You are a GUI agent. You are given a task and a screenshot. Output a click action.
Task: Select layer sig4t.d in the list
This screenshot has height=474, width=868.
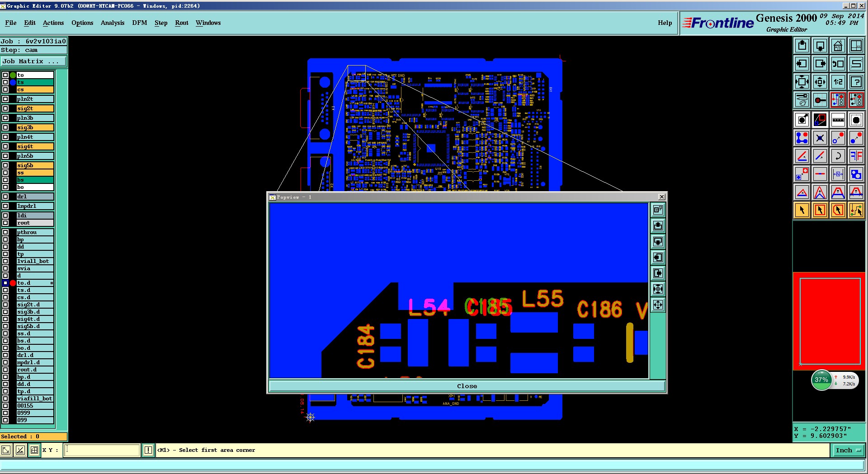pyautogui.click(x=35, y=319)
